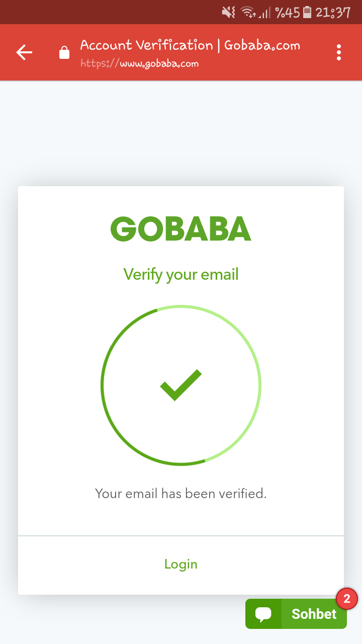Tap the battery icon in status bar

point(307,12)
